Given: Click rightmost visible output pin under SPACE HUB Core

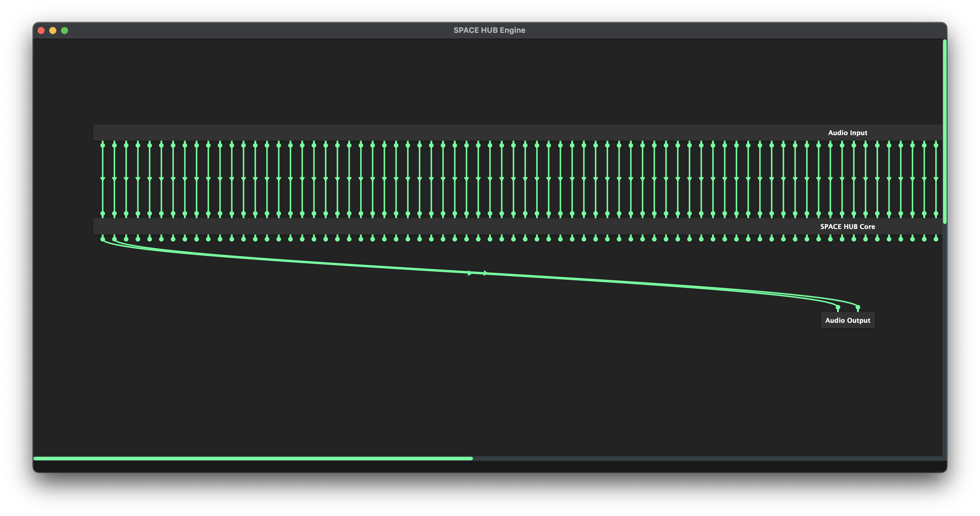Looking at the screenshot, I should pyautogui.click(x=936, y=239).
